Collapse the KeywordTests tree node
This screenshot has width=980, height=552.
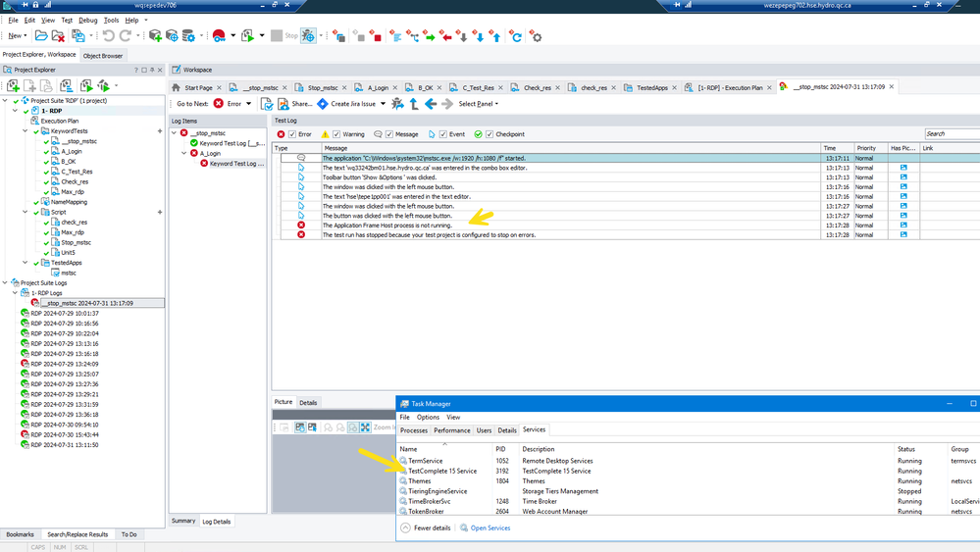(x=26, y=131)
